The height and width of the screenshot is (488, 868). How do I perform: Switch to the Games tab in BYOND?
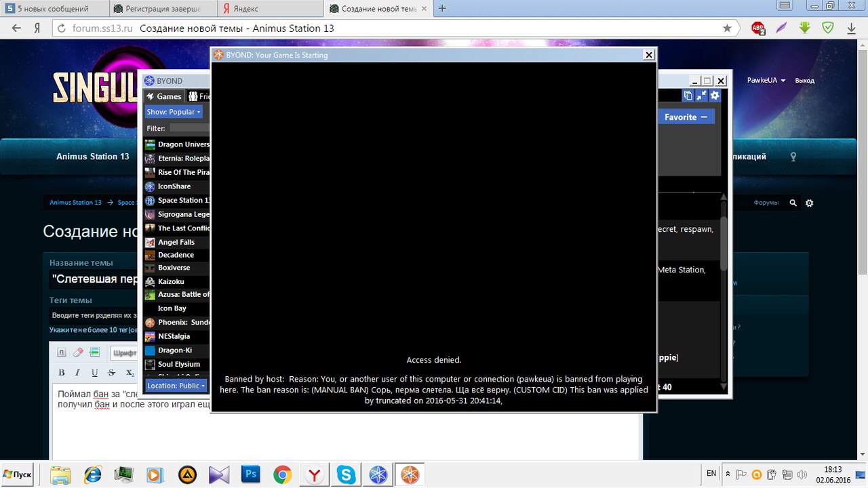pyautogui.click(x=163, y=96)
